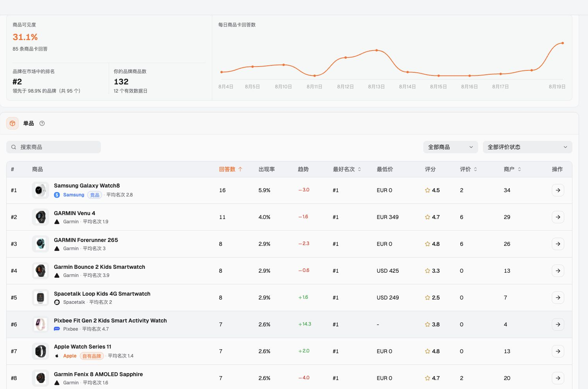Click the GARMIN Forerunner 265 product thumbnail
The width and height of the screenshot is (588, 389).
[40, 244]
